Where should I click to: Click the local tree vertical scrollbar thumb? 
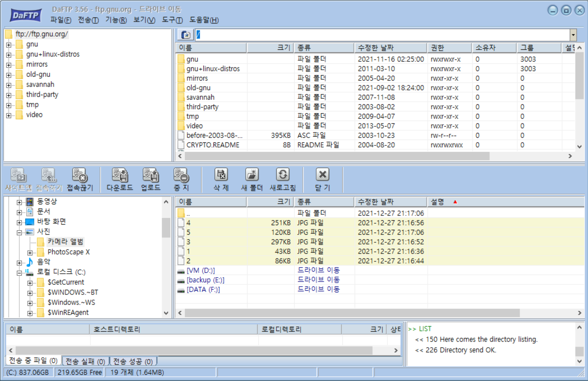tap(166, 227)
